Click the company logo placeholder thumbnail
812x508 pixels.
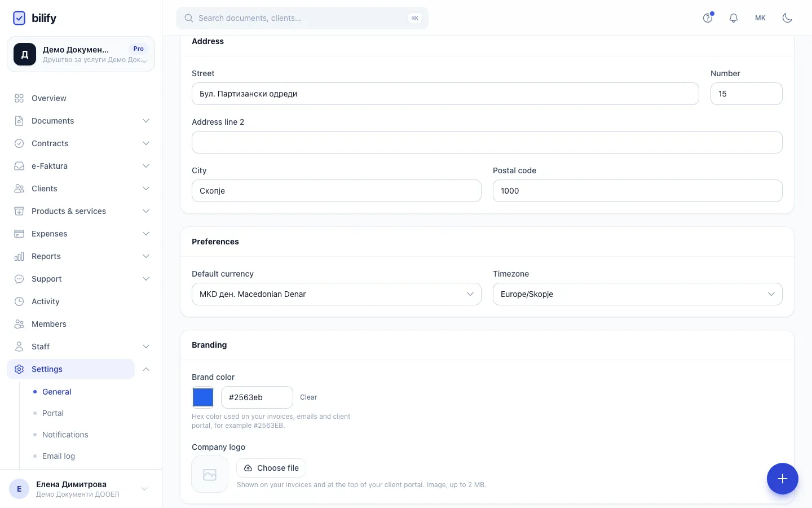point(210,475)
